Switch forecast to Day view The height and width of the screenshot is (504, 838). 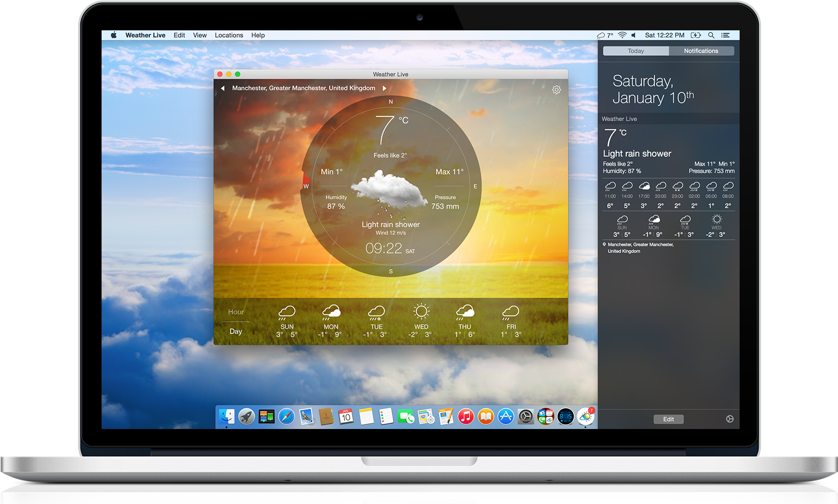point(236,331)
